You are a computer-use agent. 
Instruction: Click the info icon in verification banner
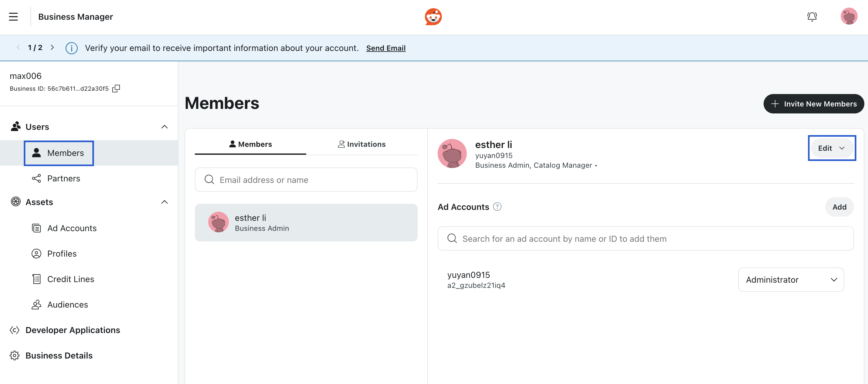[71, 48]
